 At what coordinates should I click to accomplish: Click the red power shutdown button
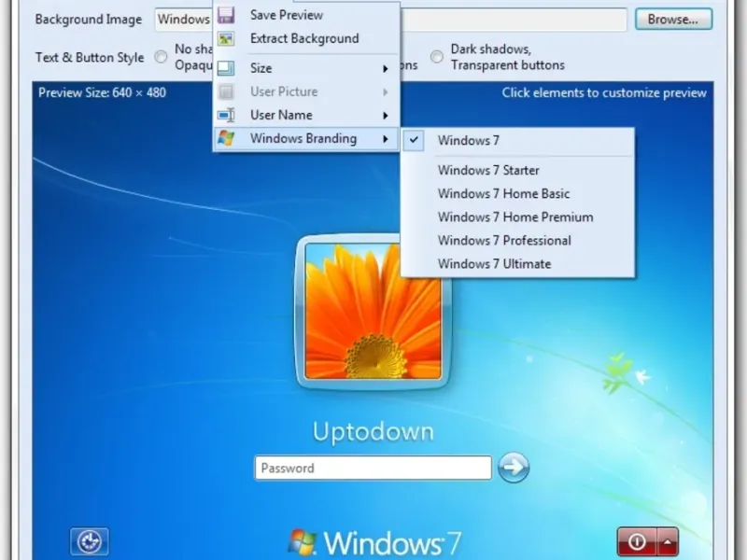click(x=637, y=541)
